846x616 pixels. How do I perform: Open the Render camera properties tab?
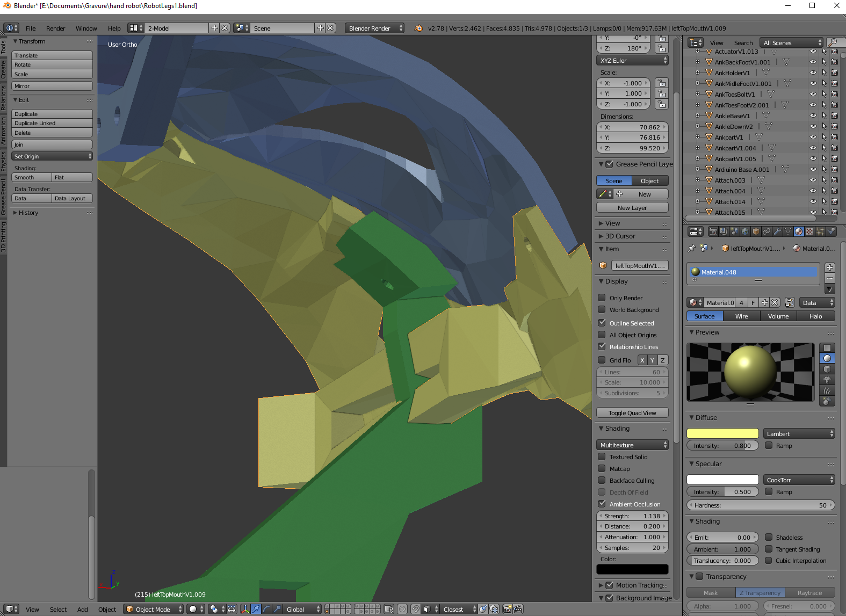[713, 231]
